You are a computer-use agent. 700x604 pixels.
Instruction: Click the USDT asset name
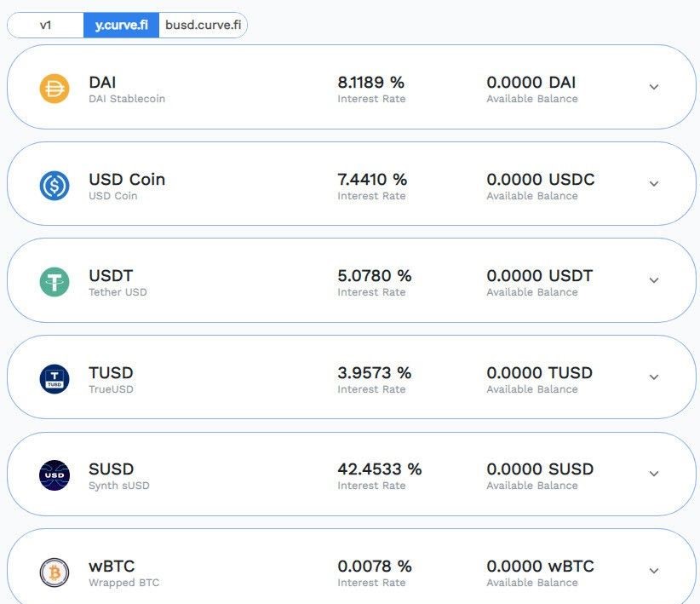pyautogui.click(x=111, y=276)
